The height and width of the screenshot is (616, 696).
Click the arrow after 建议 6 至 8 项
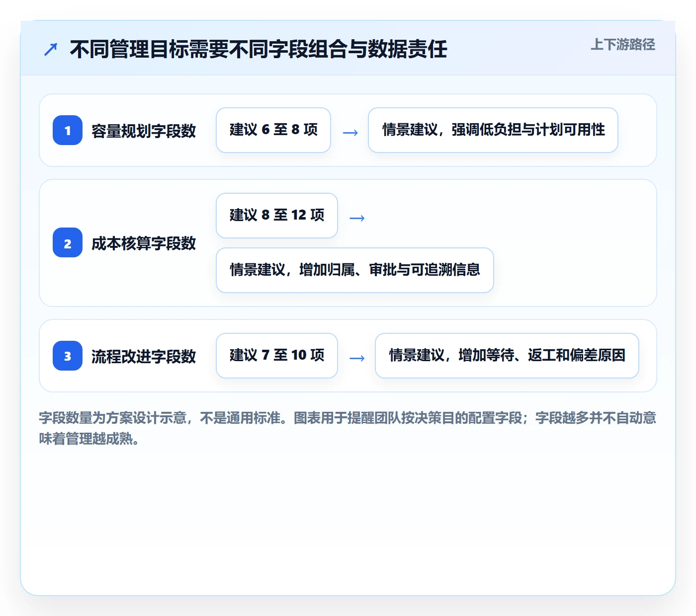pos(350,132)
